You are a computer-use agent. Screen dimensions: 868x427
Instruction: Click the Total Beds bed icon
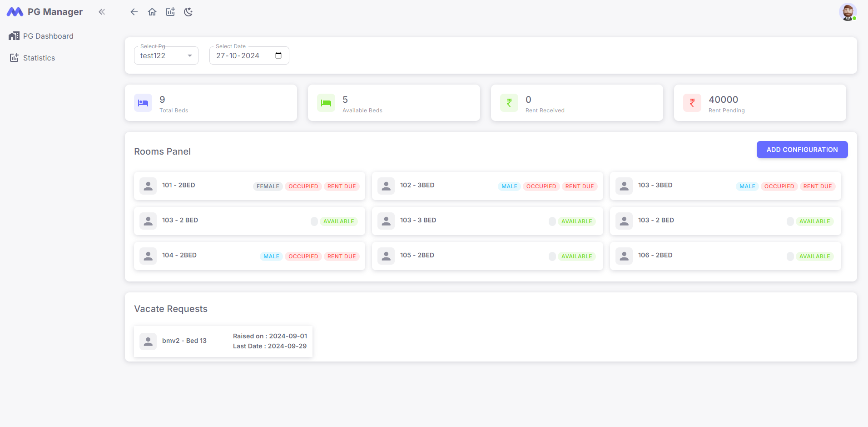[143, 103]
